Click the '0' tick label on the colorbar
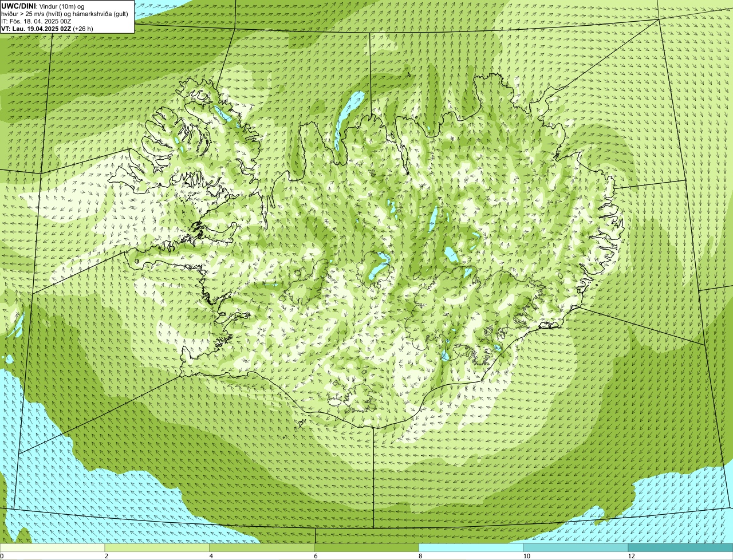This screenshot has width=733, height=560. pyautogui.click(x=2, y=556)
